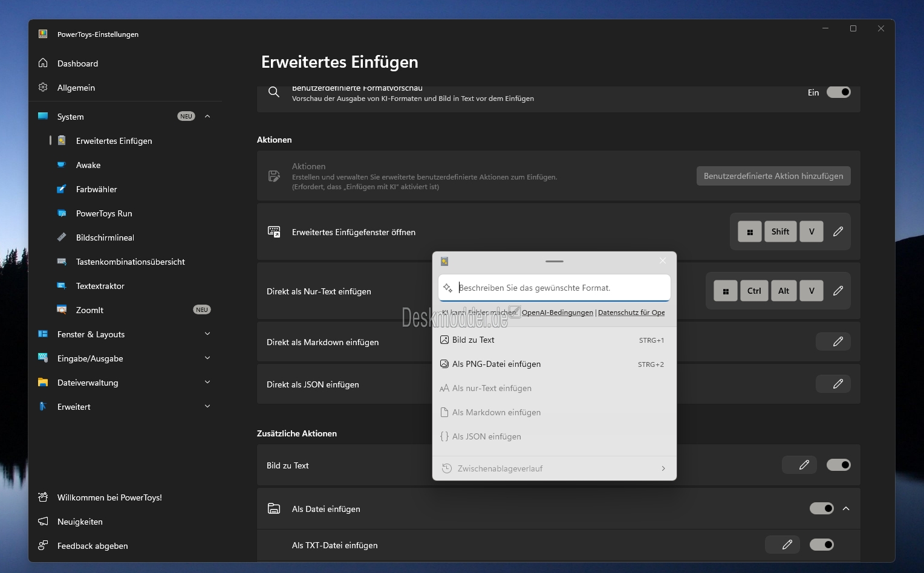Edit shortcut for Erweitertes Einfügefenster öffnen
Screen dimensions: 924x573
(838, 231)
